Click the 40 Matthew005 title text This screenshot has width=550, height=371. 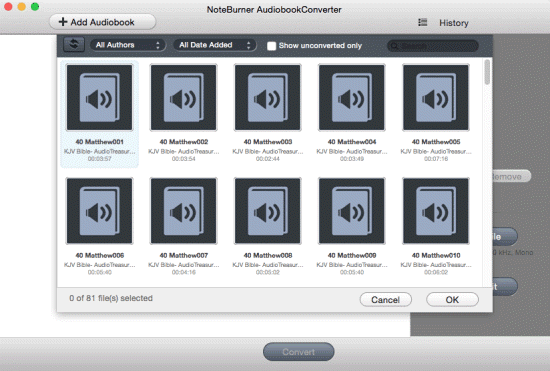pos(436,142)
